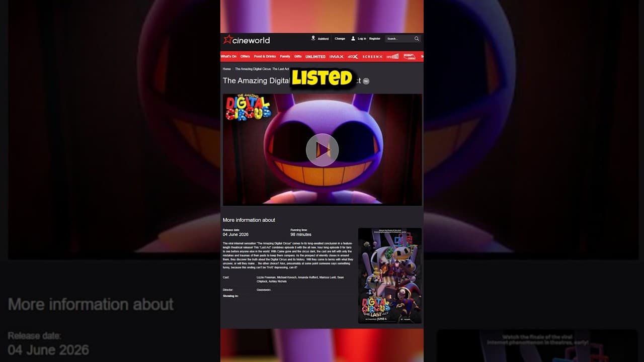The image size is (644, 362).
Task: Click the Director name Gooseworx
Action: tap(264, 290)
